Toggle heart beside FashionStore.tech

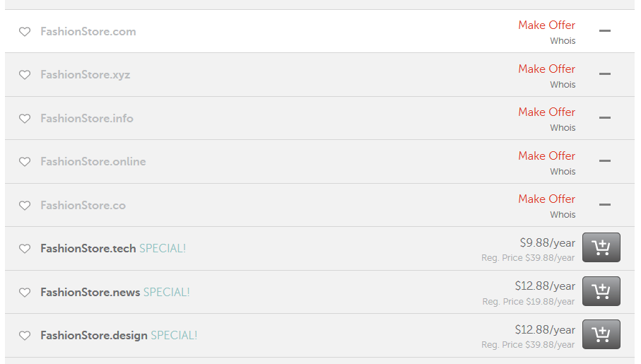25,249
